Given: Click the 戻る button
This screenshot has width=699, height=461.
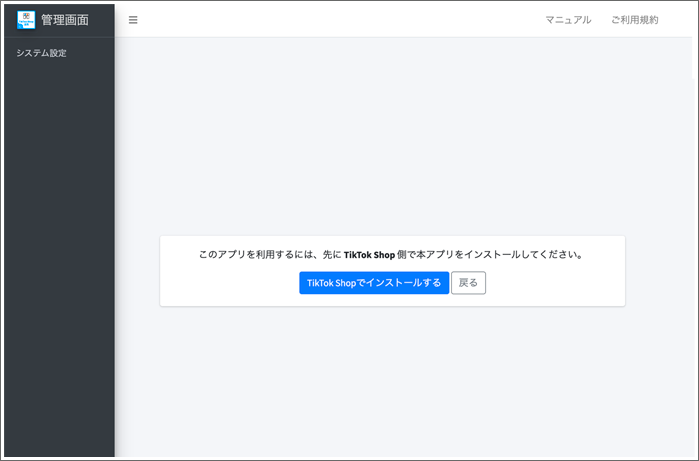Looking at the screenshot, I should (x=468, y=283).
